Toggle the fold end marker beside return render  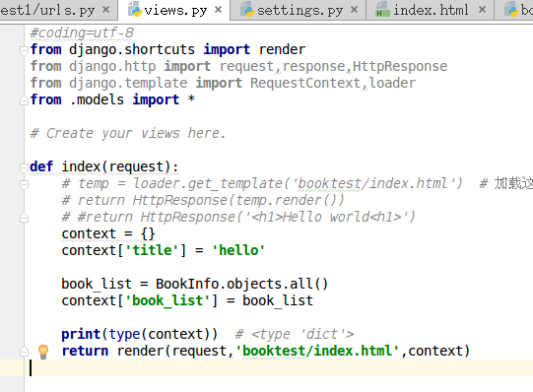pyautogui.click(x=24, y=352)
